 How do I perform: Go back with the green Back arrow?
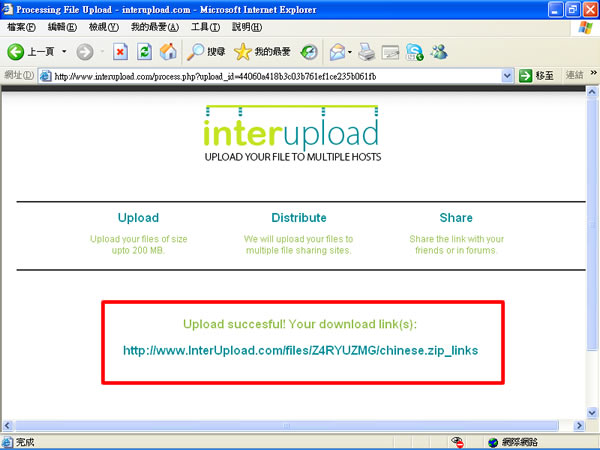(16, 52)
